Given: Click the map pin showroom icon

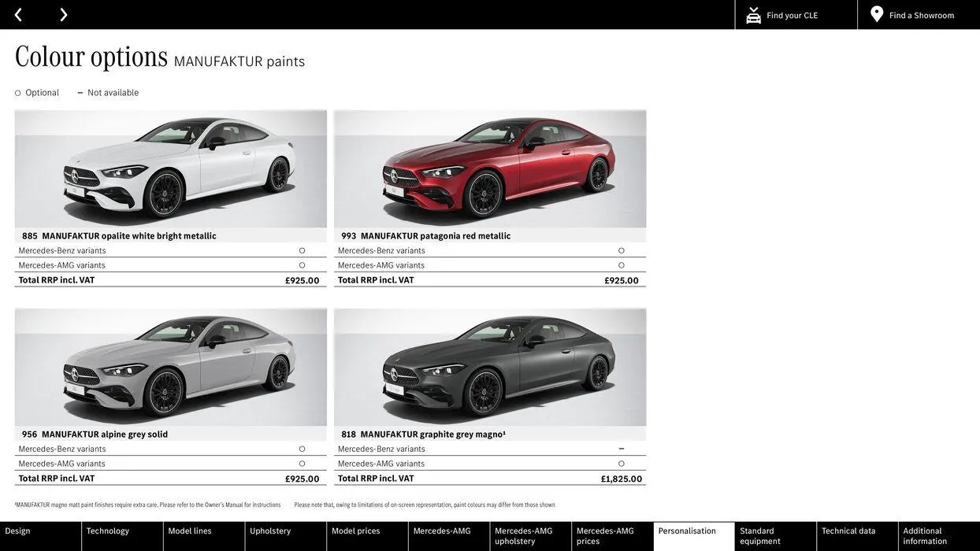Looking at the screenshot, I should click(x=877, y=14).
